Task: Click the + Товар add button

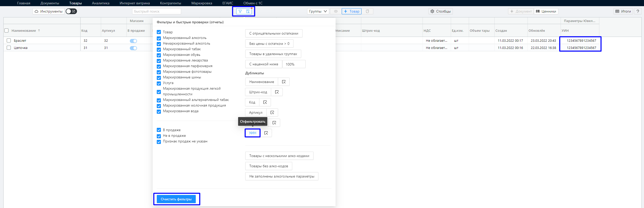Action: (352, 11)
